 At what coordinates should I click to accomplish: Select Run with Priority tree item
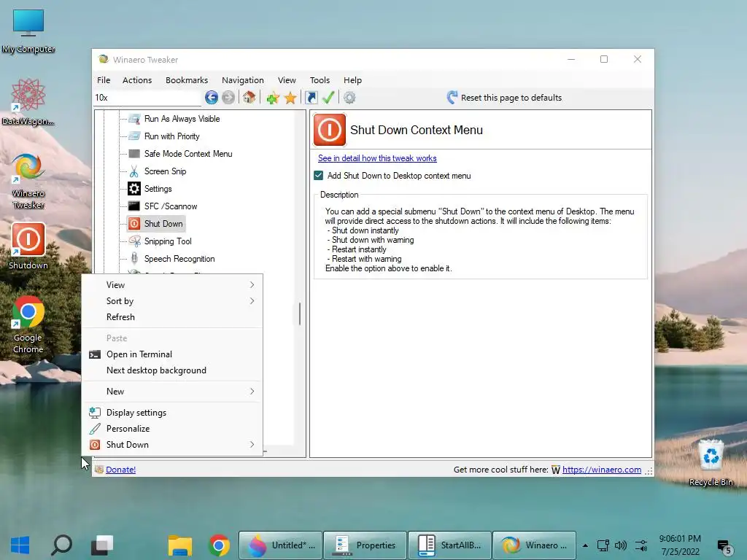coord(172,136)
